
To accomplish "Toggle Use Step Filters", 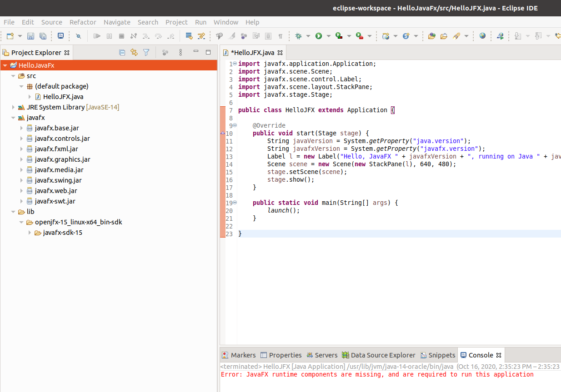I will 201,36.
